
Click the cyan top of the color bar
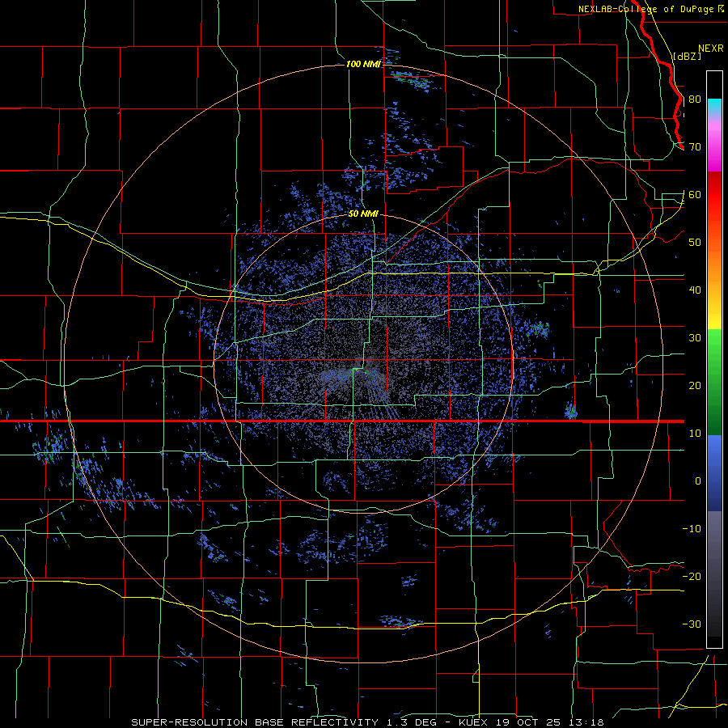[x=714, y=106]
